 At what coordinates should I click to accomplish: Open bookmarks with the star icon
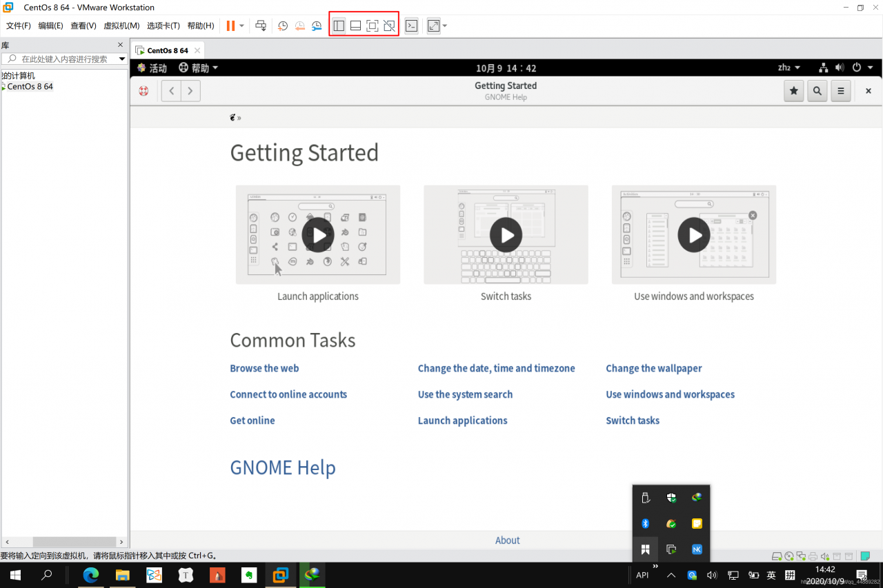tap(794, 91)
